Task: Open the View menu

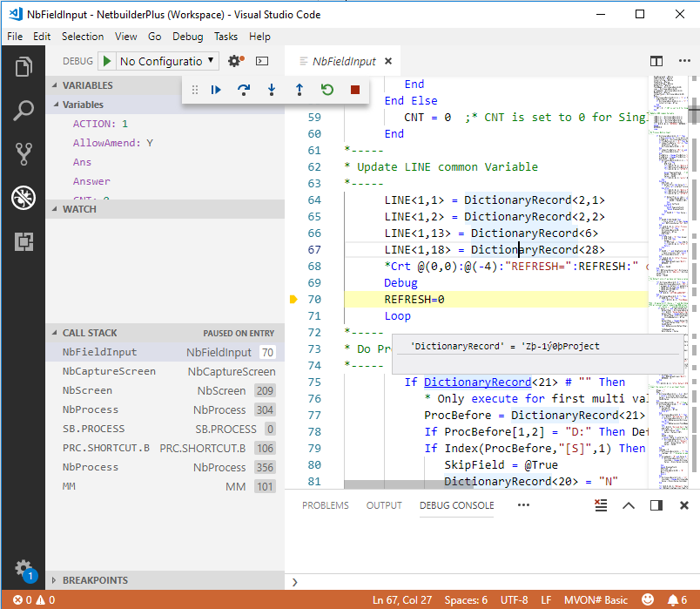Action: [126, 37]
